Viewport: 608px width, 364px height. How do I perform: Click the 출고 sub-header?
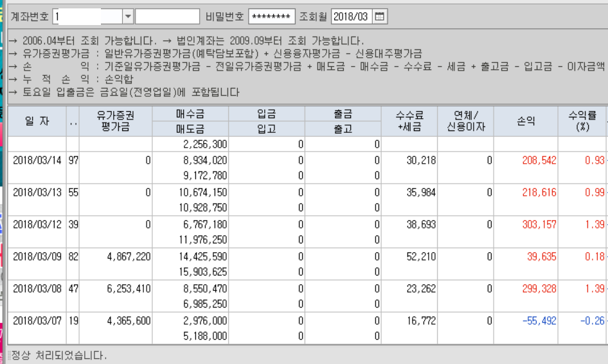[x=343, y=129]
